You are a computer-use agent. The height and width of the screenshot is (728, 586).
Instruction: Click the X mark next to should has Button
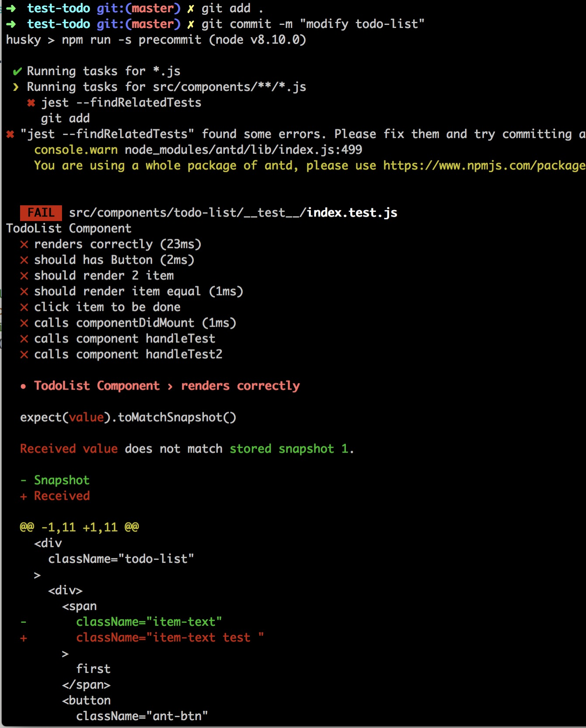pyautogui.click(x=24, y=260)
